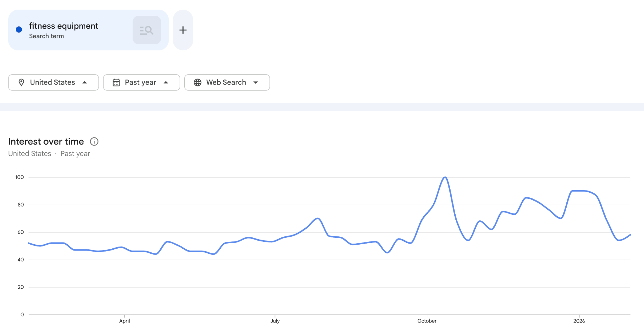Screen dimensions: 644x332
Task: Select the Search term label under fitness equipment
Action: pos(47,36)
